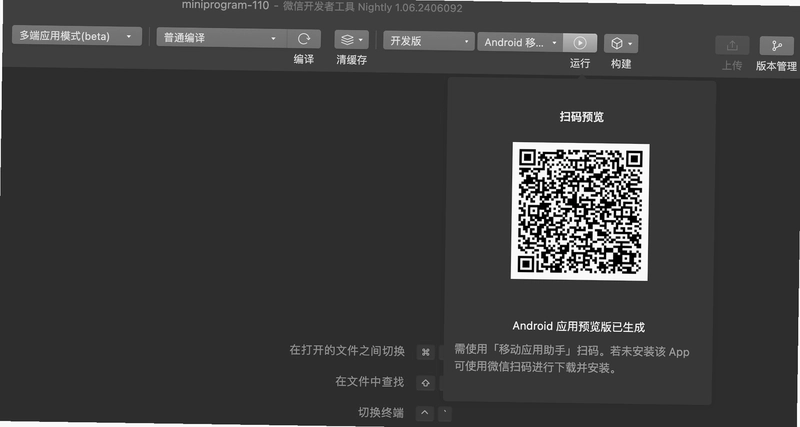Click the QR code preview image
The image size is (800, 427).
580,212
